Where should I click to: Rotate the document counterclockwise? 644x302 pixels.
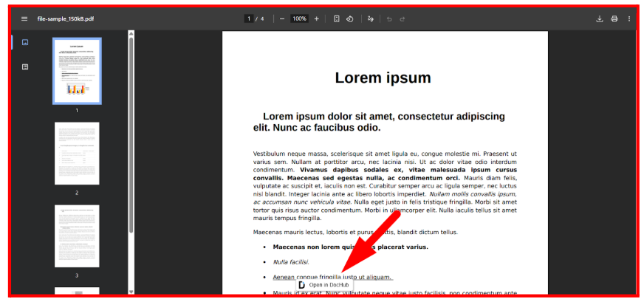[350, 18]
